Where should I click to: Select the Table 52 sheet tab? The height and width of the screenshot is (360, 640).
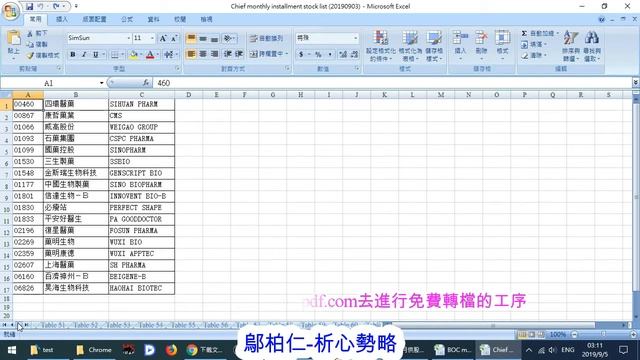tap(85, 325)
